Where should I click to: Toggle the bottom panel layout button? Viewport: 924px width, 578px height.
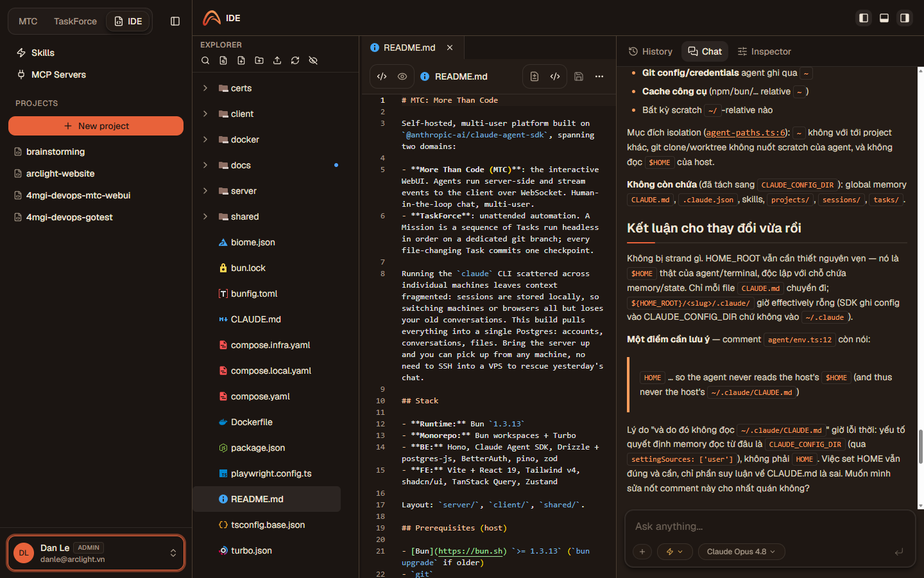[x=884, y=18]
